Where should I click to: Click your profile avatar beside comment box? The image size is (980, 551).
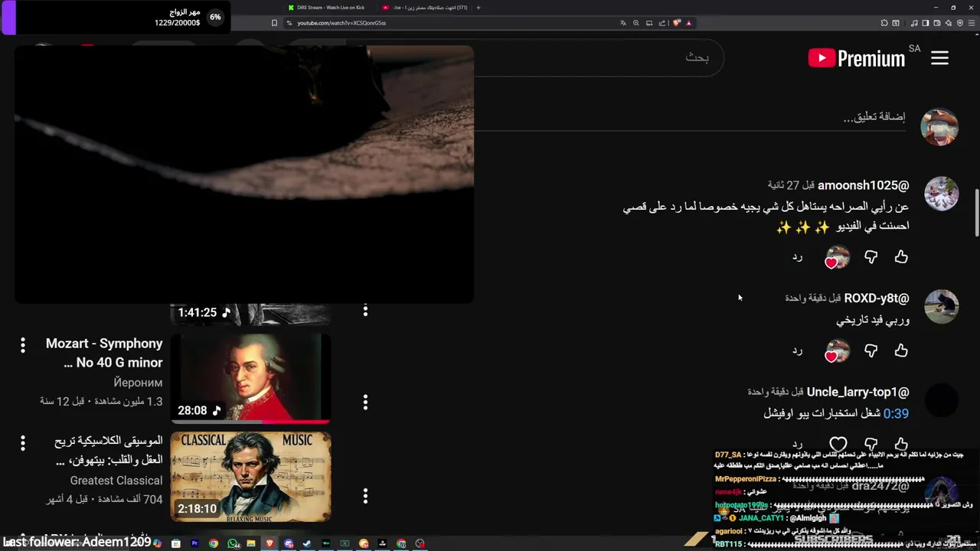[x=939, y=126]
